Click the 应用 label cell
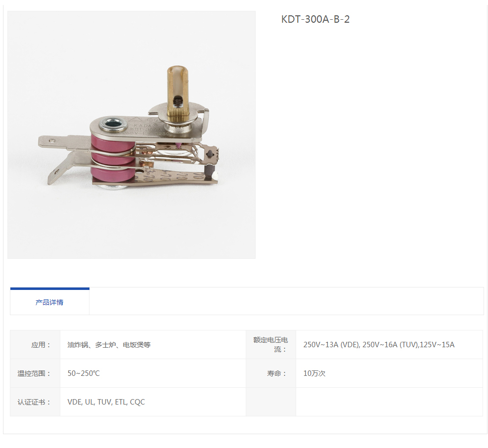The image size is (488, 448). tap(35, 344)
